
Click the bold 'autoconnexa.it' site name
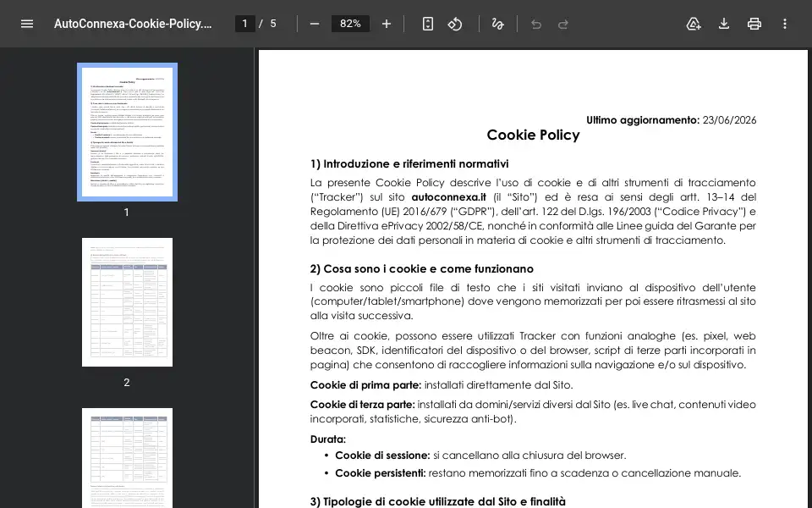click(448, 197)
